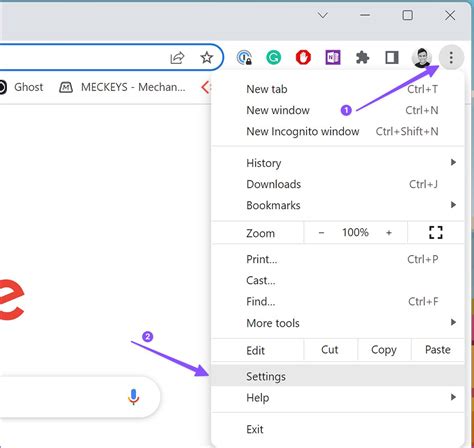The width and height of the screenshot is (474, 448).
Task: Select Exit from the menu
Action: tap(338, 429)
